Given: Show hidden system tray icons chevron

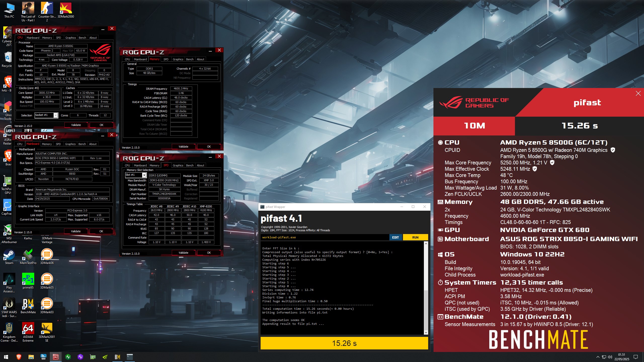Looking at the screenshot, I should click(x=598, y=357).
